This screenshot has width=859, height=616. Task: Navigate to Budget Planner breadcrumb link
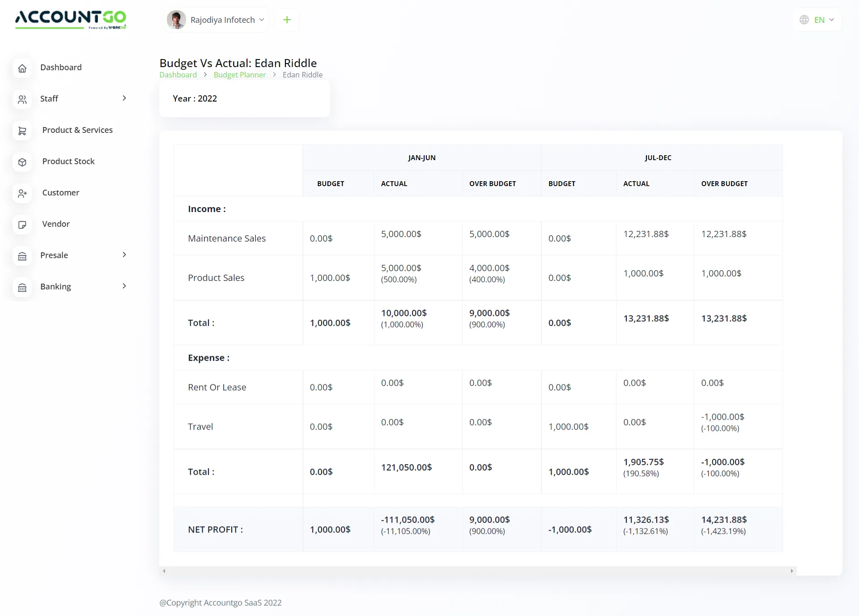tap(239, 75)
